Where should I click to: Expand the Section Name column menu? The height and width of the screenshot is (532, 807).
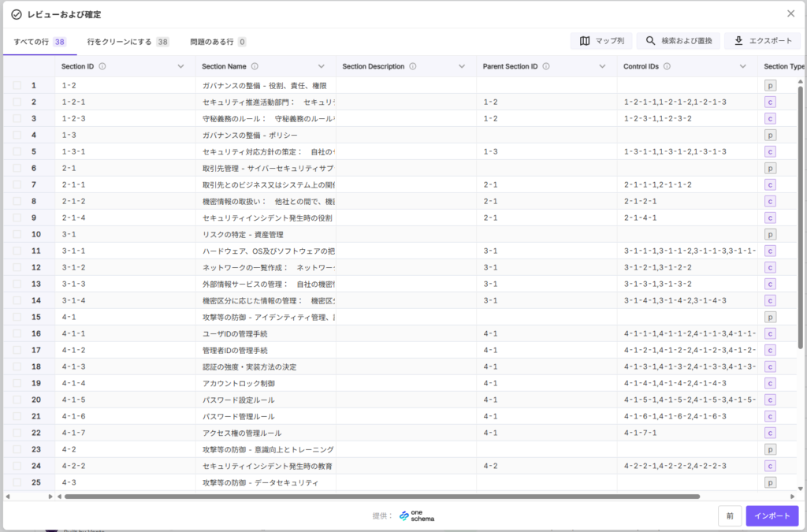point(322,67)
